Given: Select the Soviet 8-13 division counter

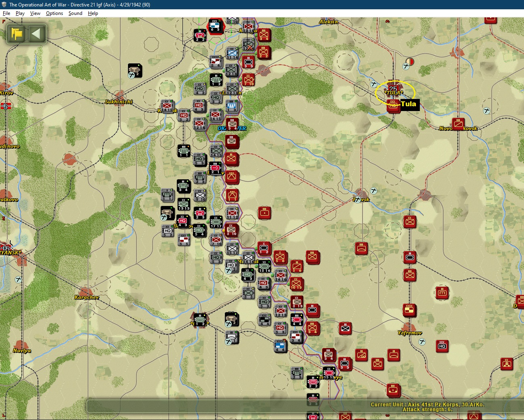Looking at the screenshot, I should click(297, 302).
